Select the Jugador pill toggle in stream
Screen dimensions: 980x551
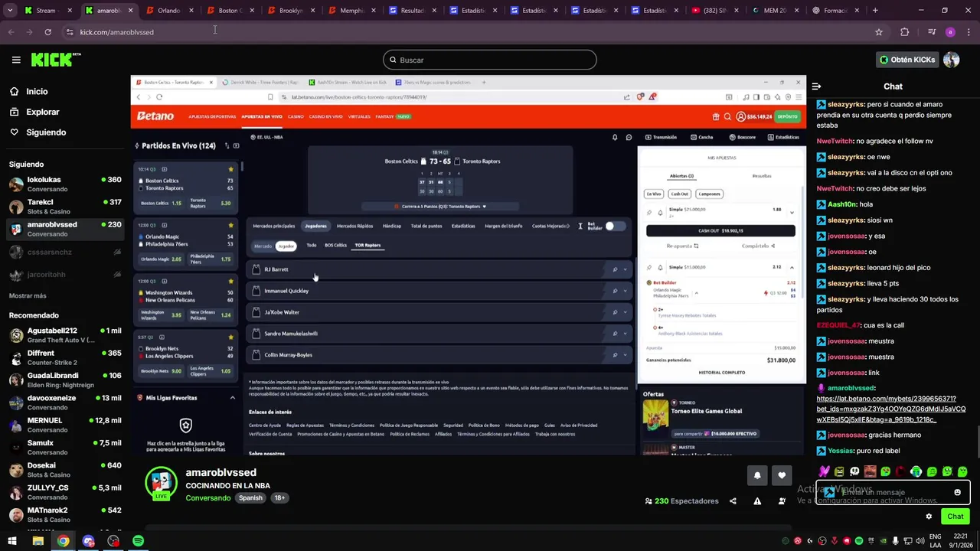click(x=286, y=246)
